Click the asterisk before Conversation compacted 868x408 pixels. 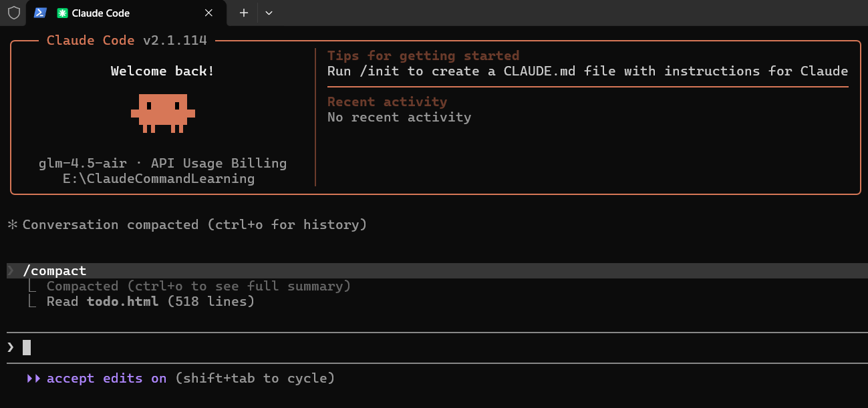12,225
